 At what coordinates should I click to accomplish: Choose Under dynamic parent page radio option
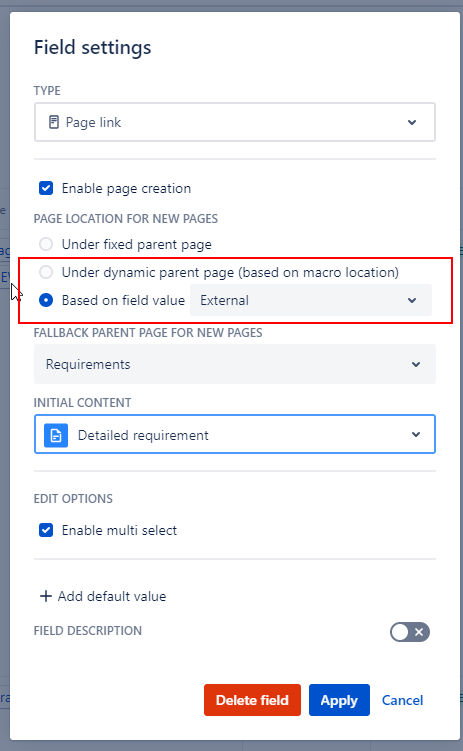[46, 272]
